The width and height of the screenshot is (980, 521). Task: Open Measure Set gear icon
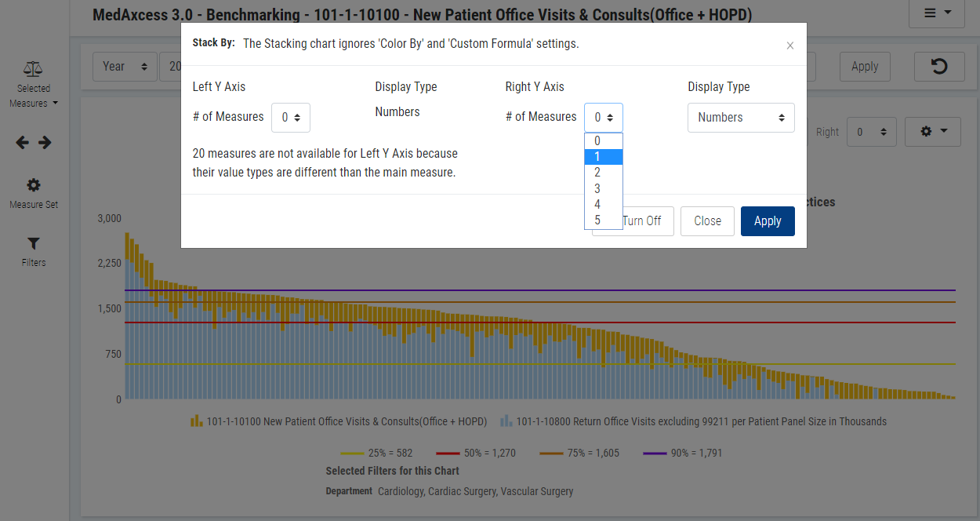[x=34, y=185]
